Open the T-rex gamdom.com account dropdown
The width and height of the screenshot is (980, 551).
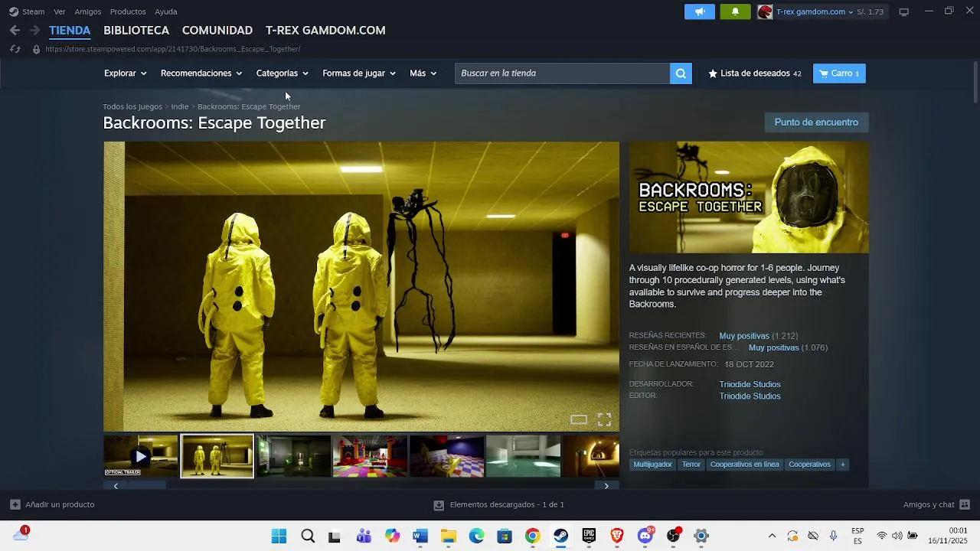click(x=815, y=11)
